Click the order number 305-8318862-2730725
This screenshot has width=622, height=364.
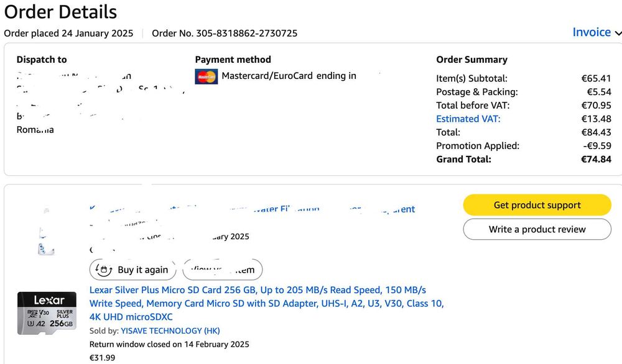246,33
